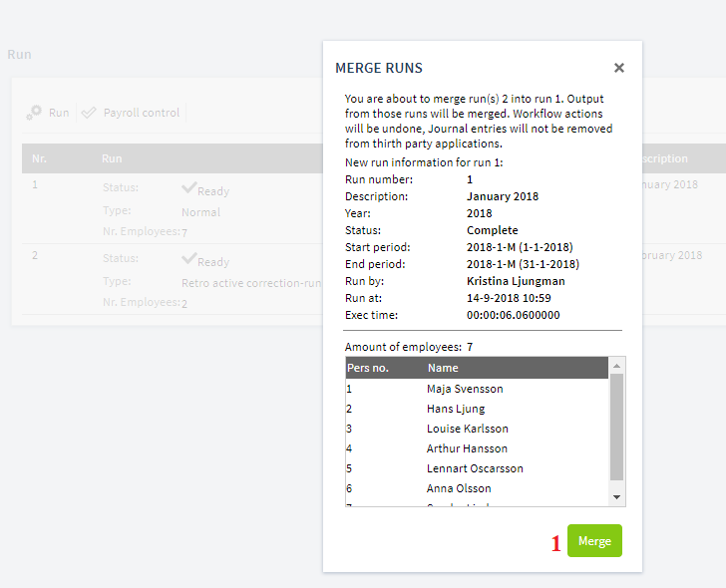Select the Maja Svensson row
This screenshot has width=726, height=588.
click(477, 389)
